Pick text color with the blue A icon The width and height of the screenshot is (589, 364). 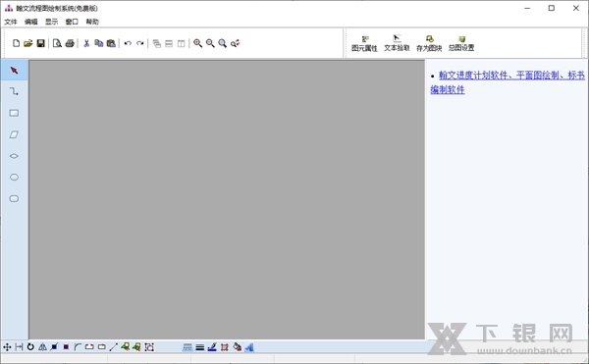coord(249,347)
